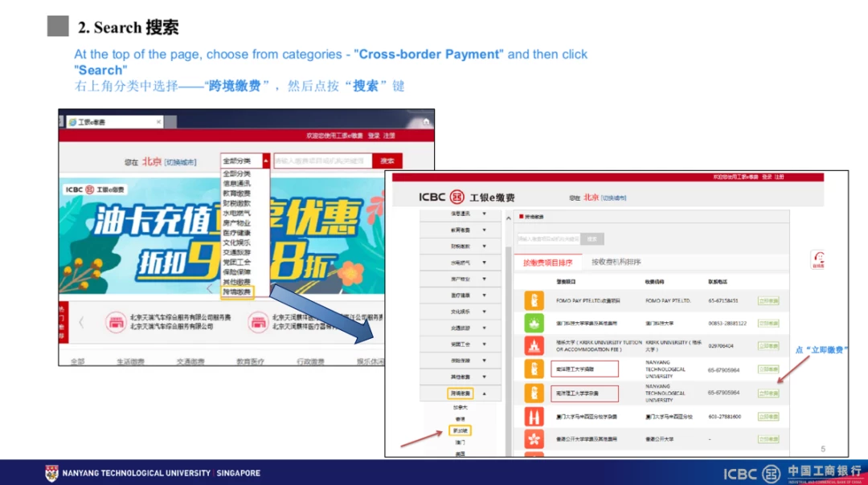Viewport: 868px width, 485px height.
Task: Choose 其他缴费 in the category list
Action: coord(237,282)
